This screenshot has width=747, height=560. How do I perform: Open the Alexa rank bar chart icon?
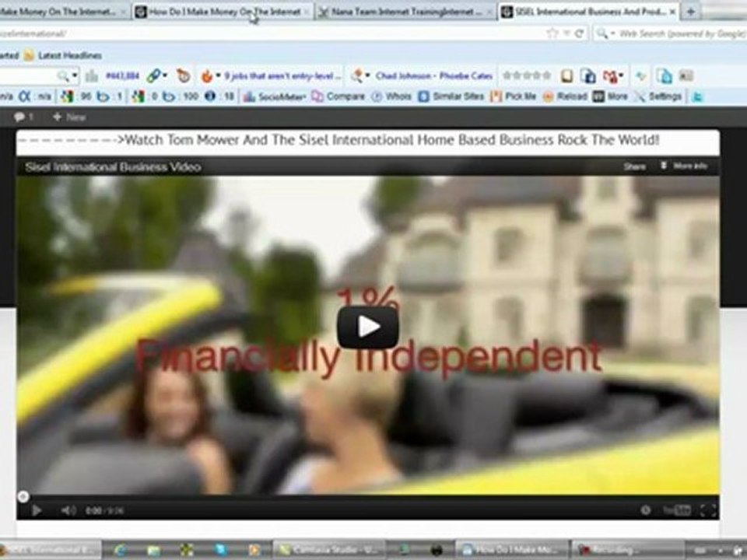click(x=91, y=75)
